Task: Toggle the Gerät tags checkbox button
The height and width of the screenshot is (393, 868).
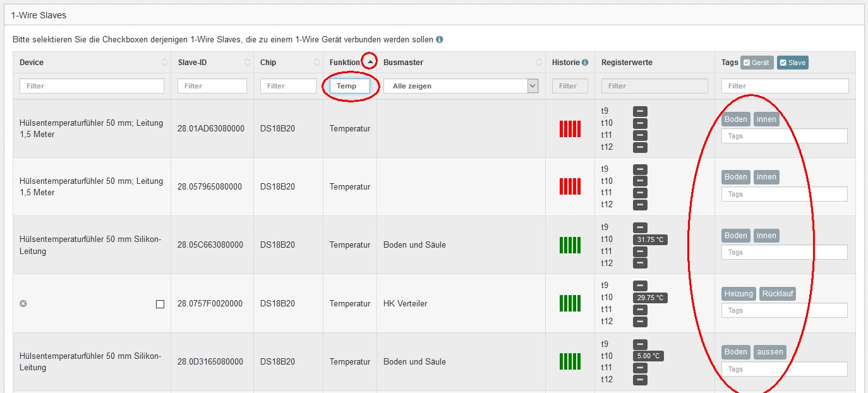Action: [x=757, y=63]
